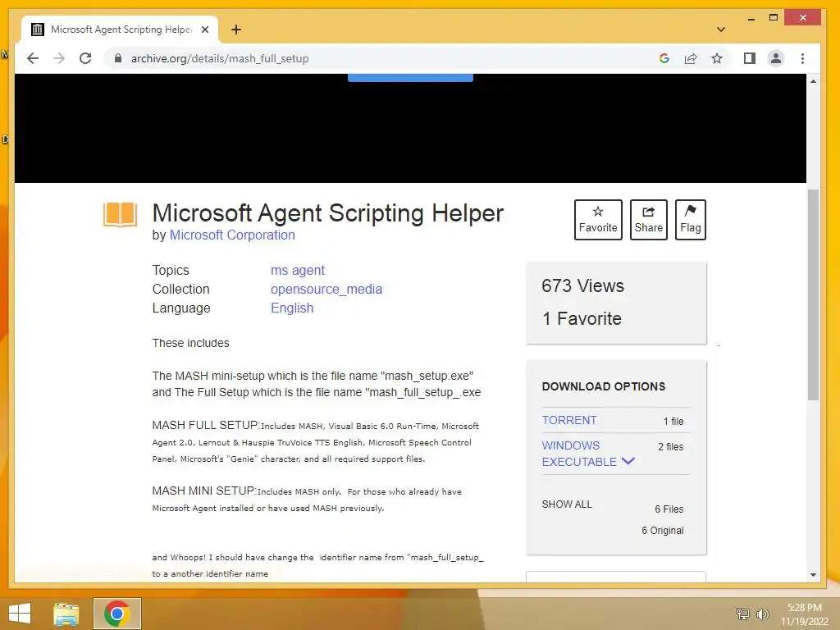The height and width of the screenshot is (630, 840).
Task: Open the Microsoft Corporation creator link
Action: [232, 235]
